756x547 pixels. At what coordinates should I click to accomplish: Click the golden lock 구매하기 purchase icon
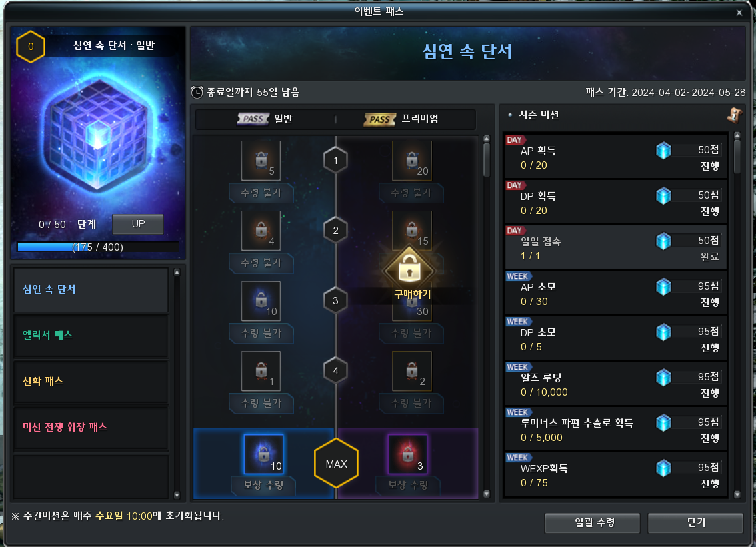pos(409,268)
